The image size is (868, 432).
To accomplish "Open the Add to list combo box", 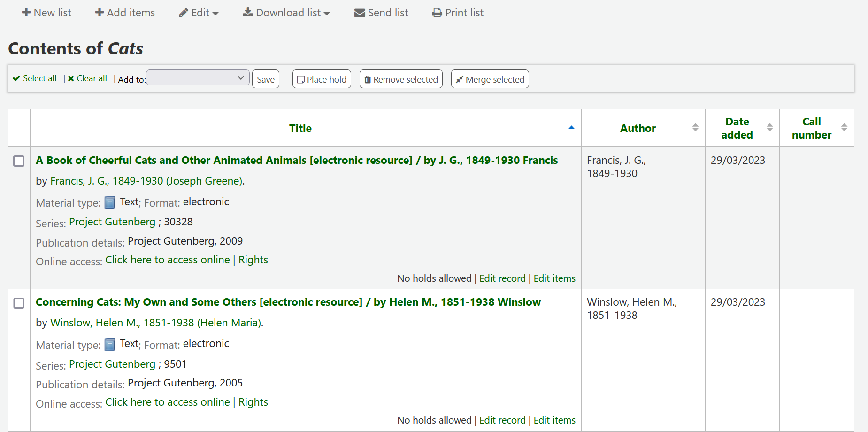I will pyautogui.click(x=197, y=77).
